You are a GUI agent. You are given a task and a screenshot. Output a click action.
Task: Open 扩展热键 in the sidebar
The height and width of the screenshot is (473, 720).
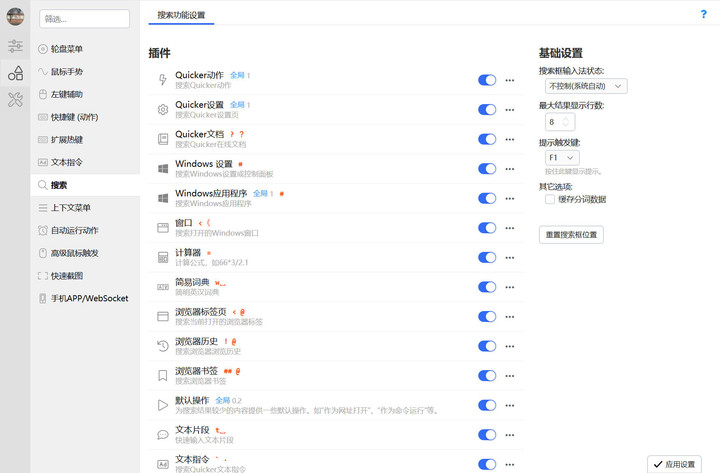click(85, 140)
